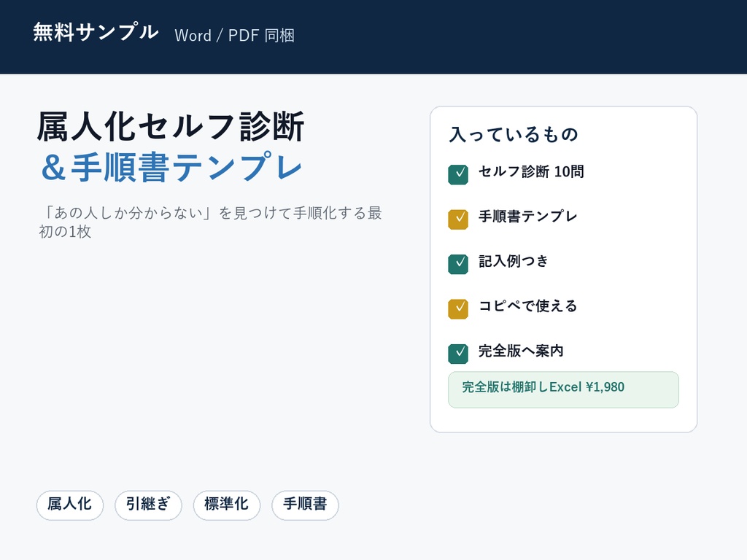The image size is (747, 560).
Task: Click the 属人化セルフ診断 headline
Action: [171, 127]
